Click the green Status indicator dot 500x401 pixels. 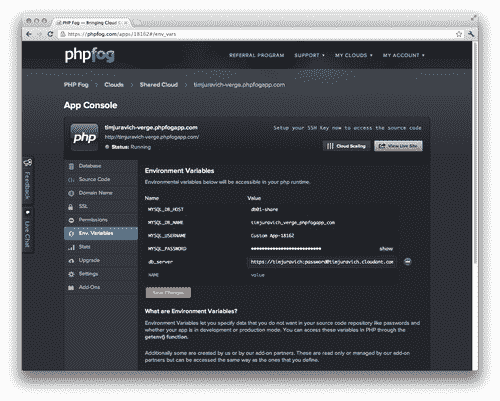pyautogui.click(x=107, y=147)
